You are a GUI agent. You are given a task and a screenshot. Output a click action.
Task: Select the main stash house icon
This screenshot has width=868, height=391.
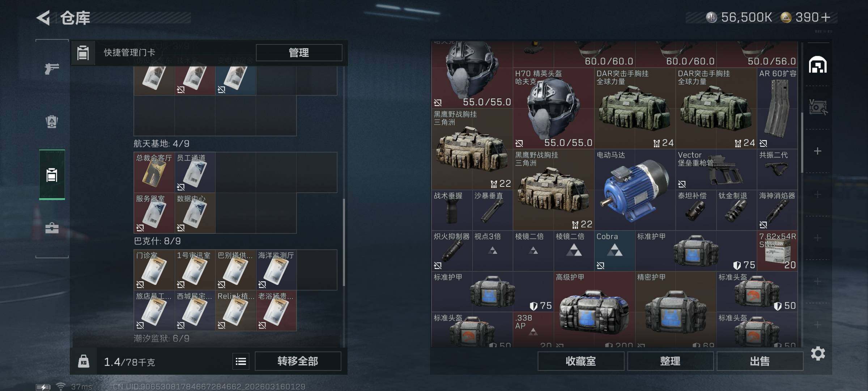(x=818, y=65)
